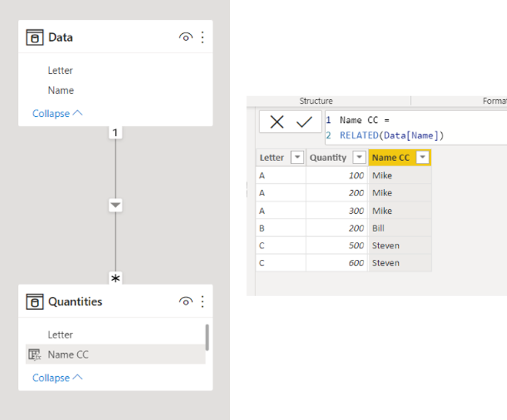Click the Quantity cell with value 300
This screenshot has width=507, height=420.
point(337,211)
